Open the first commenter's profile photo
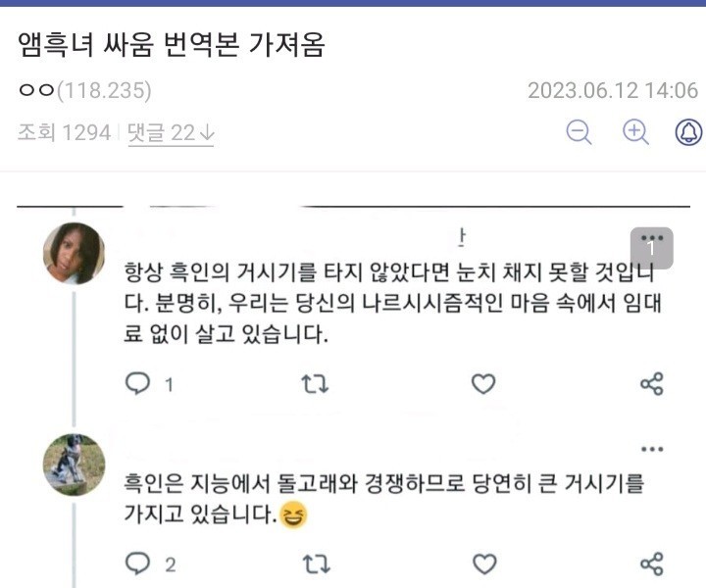706x588 pixels. pyautogui.click(x=74, y=253)
